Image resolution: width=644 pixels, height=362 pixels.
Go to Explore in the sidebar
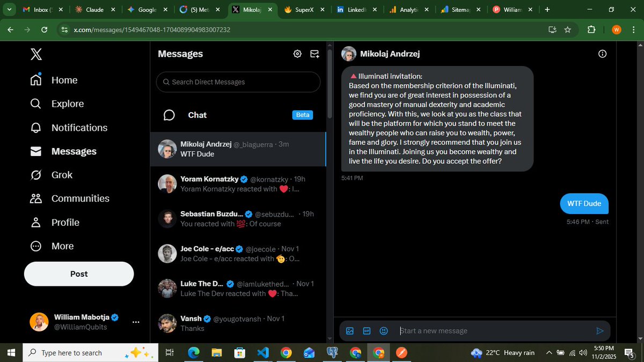[x=57, y=104]
